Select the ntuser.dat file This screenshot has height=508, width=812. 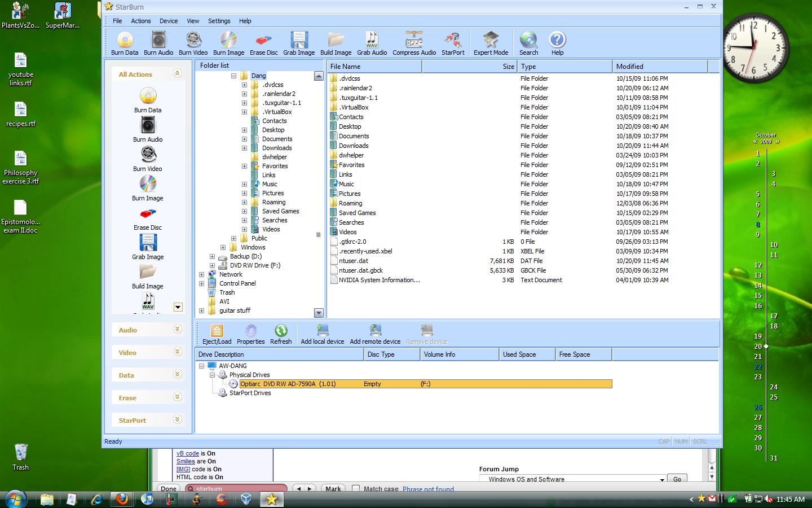pos(354,261)
